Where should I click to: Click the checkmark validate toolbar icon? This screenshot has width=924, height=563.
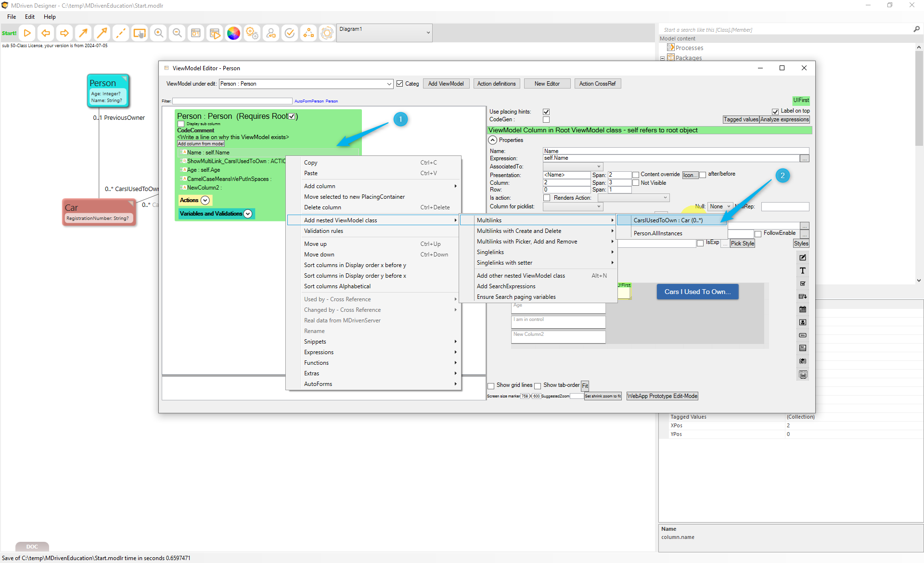290,33
